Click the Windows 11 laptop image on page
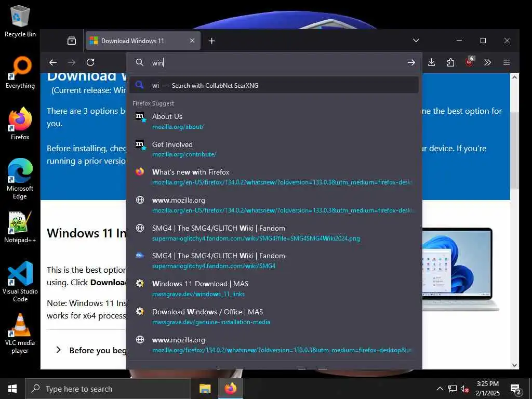This screenshot has width=532, height=399. click(x=461, y=270)
